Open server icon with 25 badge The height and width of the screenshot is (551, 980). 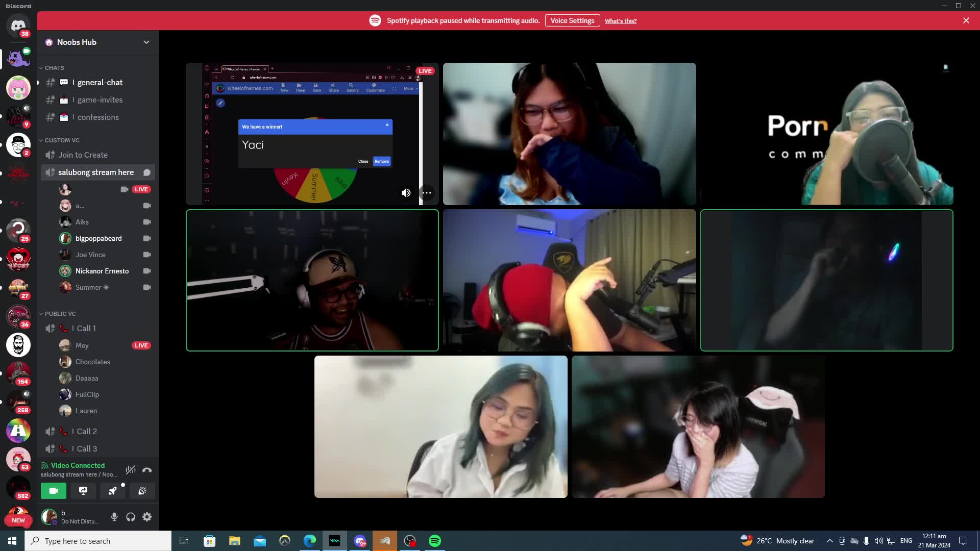pyautogui.click(x=18, y=231)
